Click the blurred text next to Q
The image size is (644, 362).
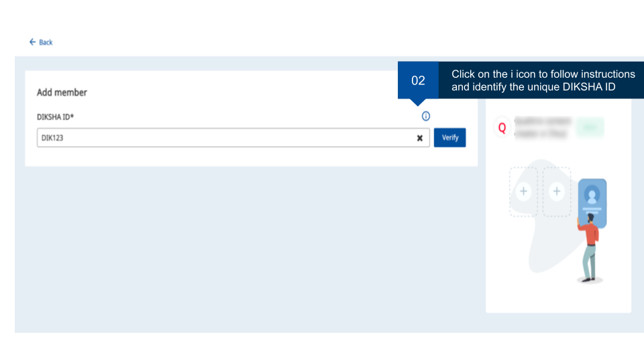pyautogui.click(x=543, y=127)
